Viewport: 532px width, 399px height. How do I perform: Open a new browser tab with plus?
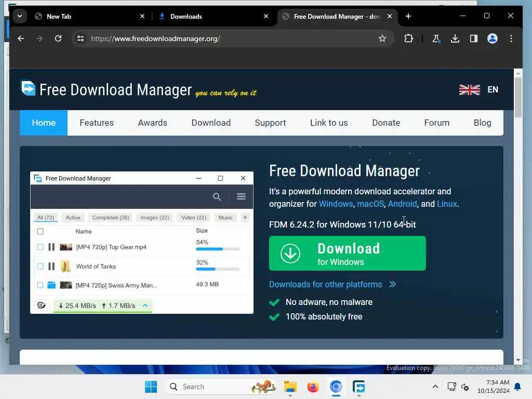pos(408,16)
